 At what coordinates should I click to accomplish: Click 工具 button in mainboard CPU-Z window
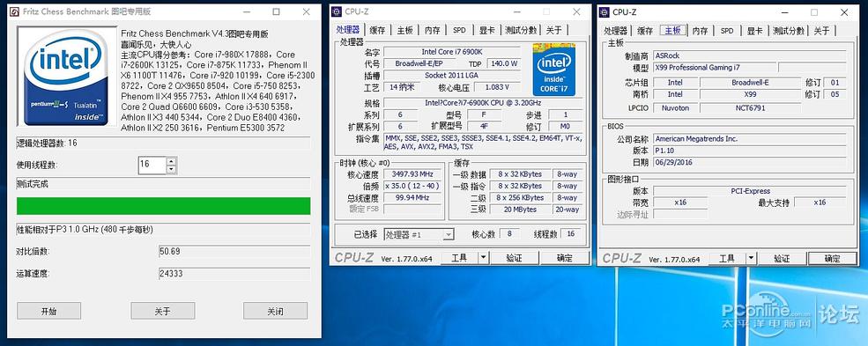tap(727, 258)
